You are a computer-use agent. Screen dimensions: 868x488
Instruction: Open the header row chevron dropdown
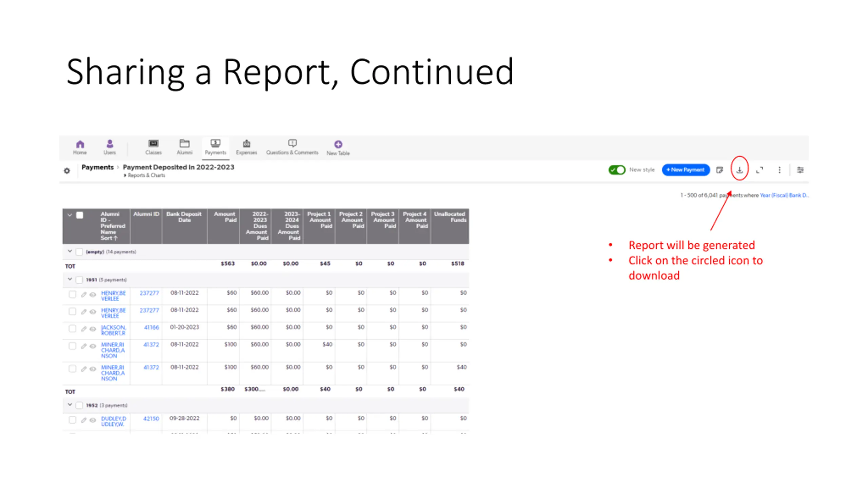70,215
